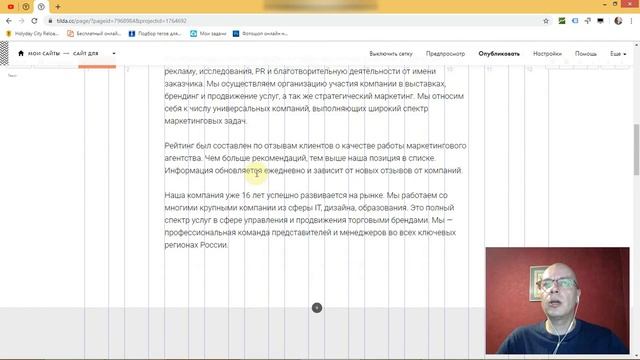Expand the page dropdown arrow in header
The width and height of the screenshot is (640, 360).
point(114,53)
